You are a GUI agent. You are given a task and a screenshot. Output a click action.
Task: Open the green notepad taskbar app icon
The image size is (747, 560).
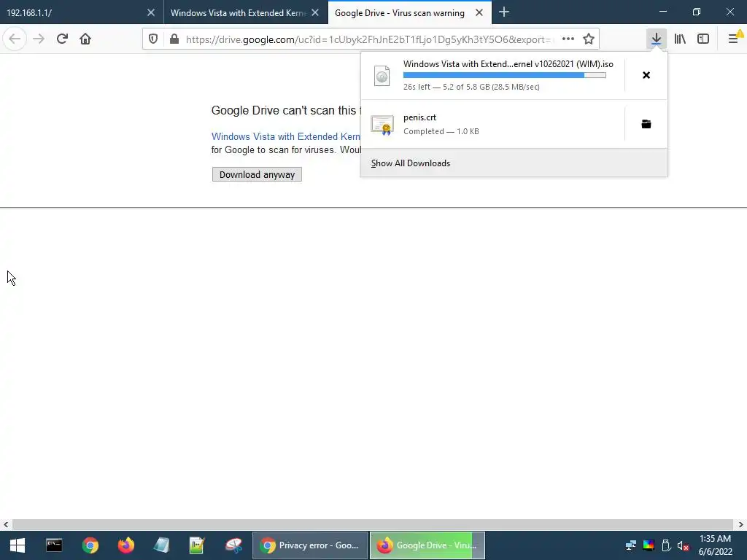point(197,545)
